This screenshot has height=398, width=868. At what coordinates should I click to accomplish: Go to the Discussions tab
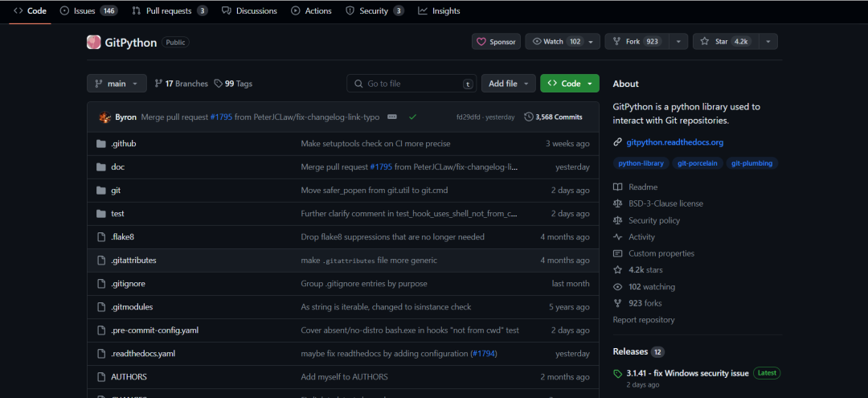249,11
